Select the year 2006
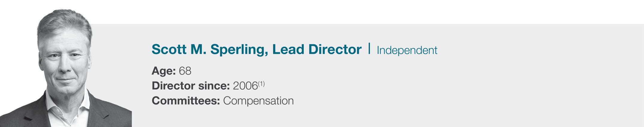Viewport: 644px width, 127px height. point(245,86)
